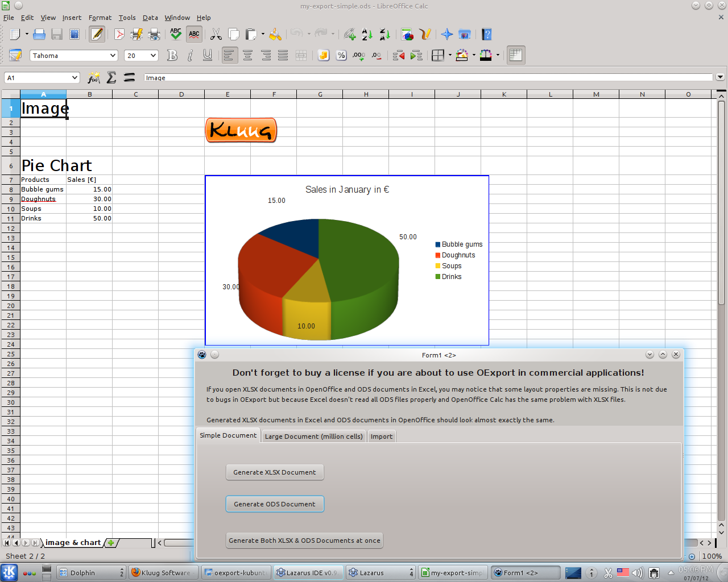Open the Tahoma font name dropdown

click(112, 55)
